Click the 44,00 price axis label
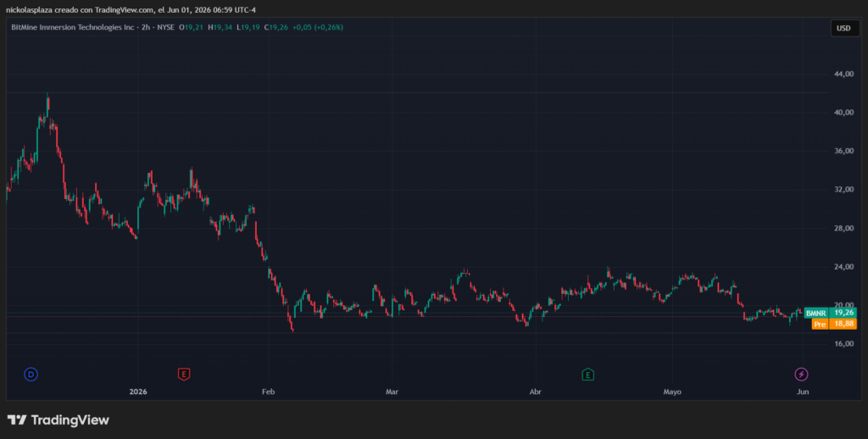The height and width of the screenshot is (439, 868). click(x=843, y=75)
